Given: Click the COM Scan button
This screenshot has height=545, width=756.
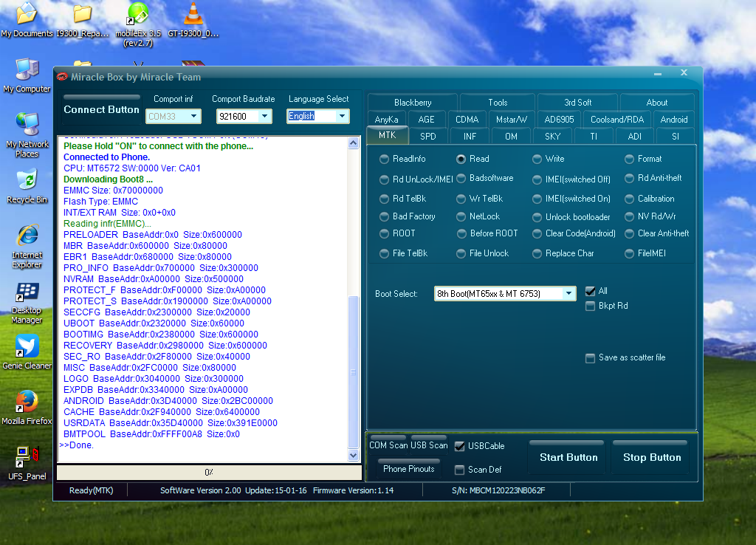Looking at the screenshot, I should 388,445.
